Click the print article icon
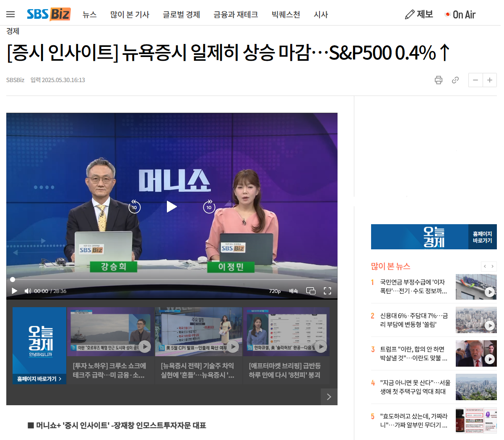This screenshot has width=504, height=440. 439,80
